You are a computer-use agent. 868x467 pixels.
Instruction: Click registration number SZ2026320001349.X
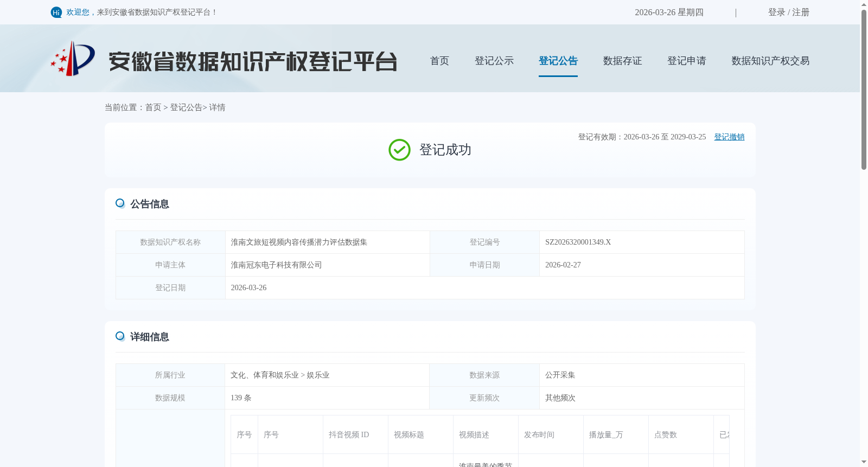click(x=578, y=242)
